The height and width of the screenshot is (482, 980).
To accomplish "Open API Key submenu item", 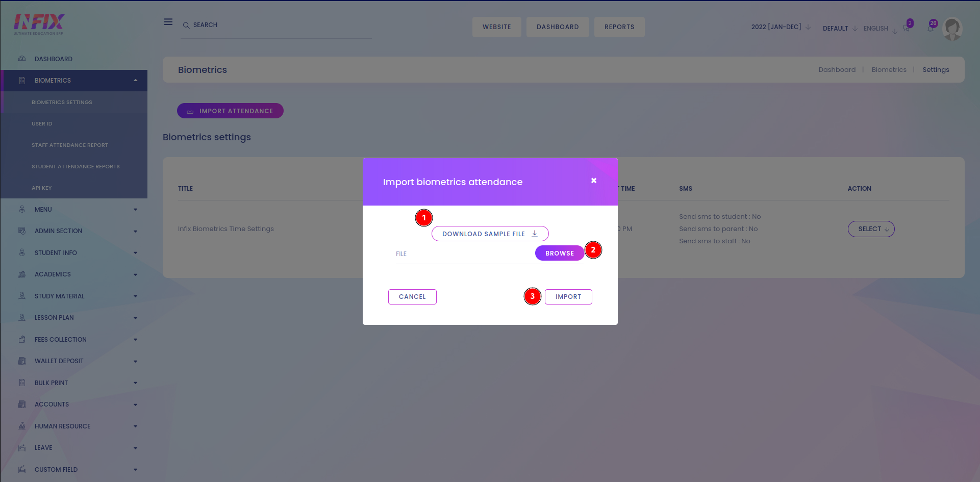I will [41, 188].
